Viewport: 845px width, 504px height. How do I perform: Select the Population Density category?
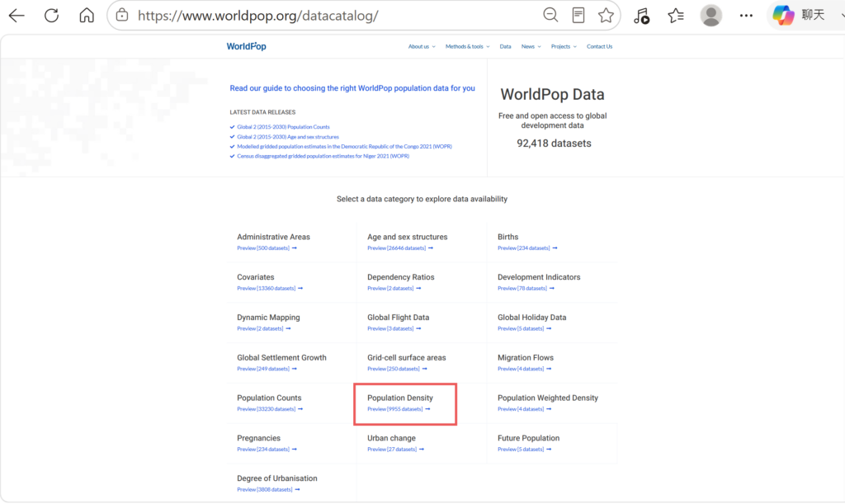(x=400, y=398)
